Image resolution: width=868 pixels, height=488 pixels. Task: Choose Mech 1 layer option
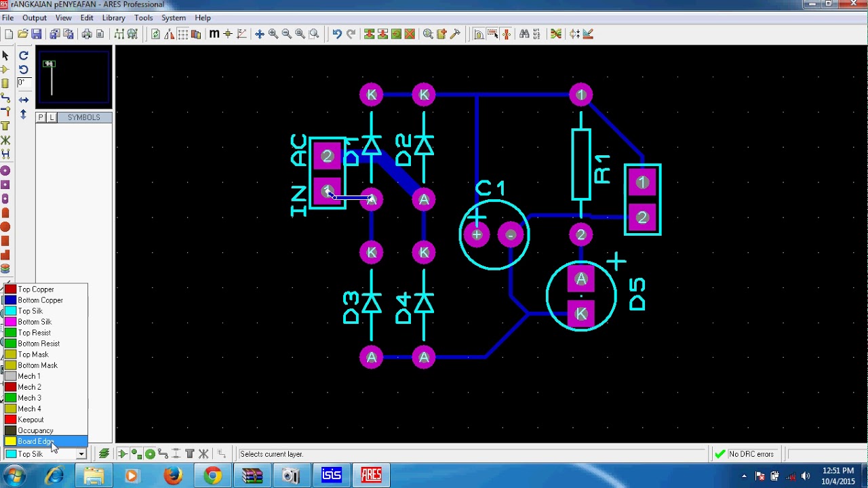(45, 376)
